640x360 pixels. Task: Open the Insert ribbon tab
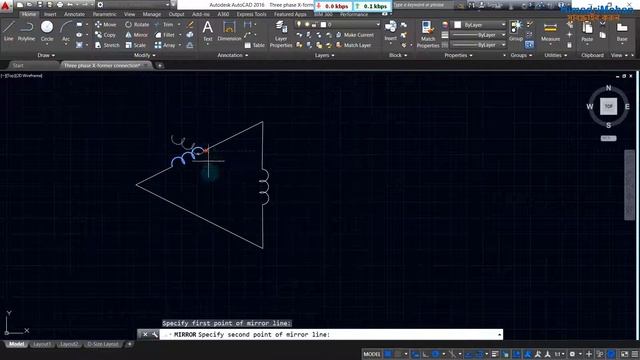coord(50,14)
